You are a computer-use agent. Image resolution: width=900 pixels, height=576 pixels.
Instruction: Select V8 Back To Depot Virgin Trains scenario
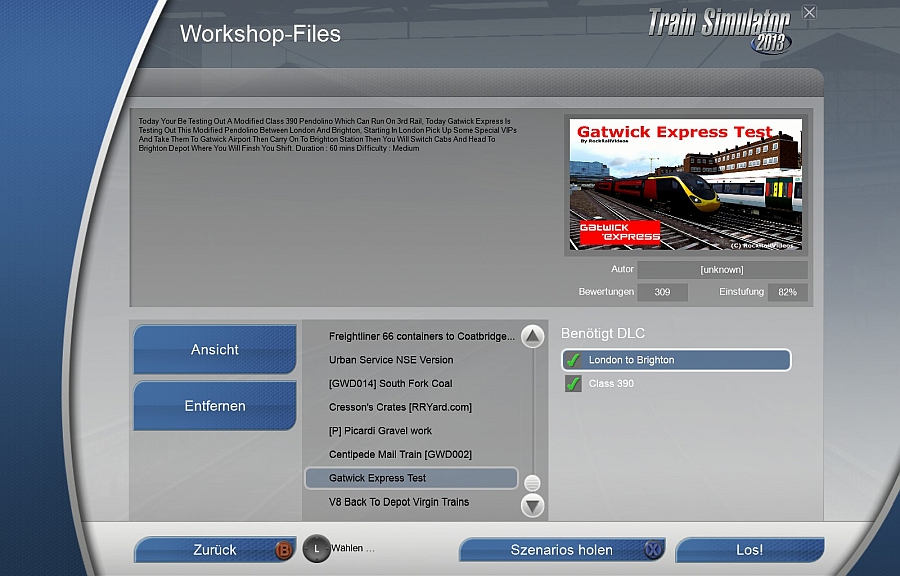399,502
